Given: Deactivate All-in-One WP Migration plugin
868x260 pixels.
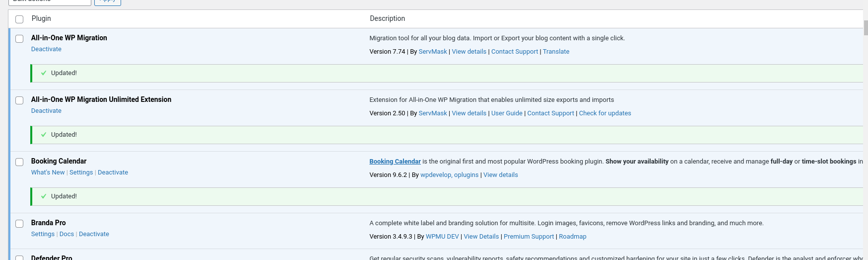Looking at the screenshot, I should coord(46,49).
